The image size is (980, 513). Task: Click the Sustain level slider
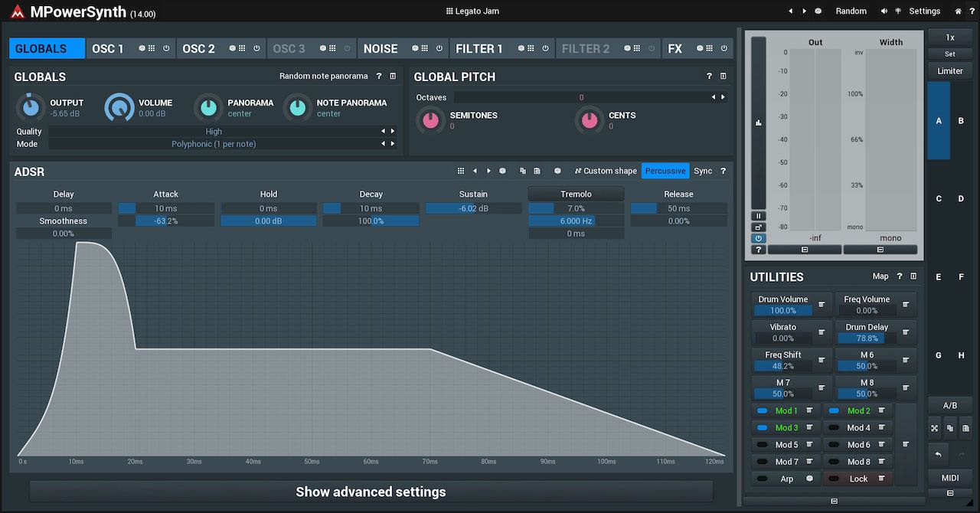click(473, 208)
